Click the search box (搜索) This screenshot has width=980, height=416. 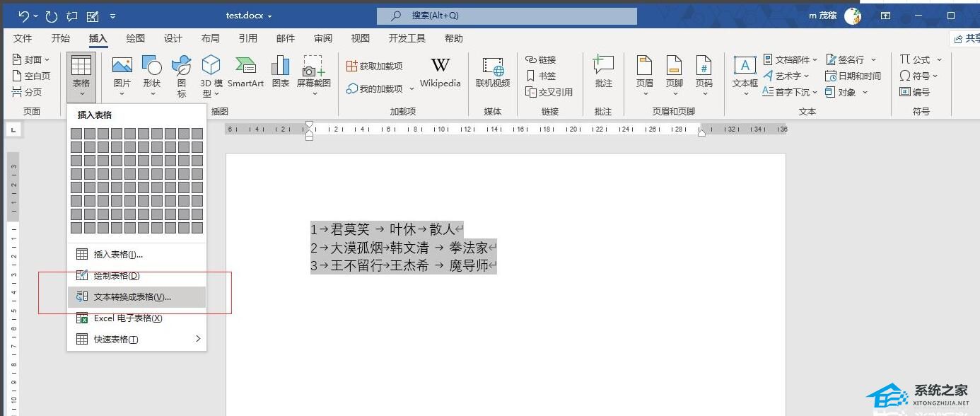(507, 16)
